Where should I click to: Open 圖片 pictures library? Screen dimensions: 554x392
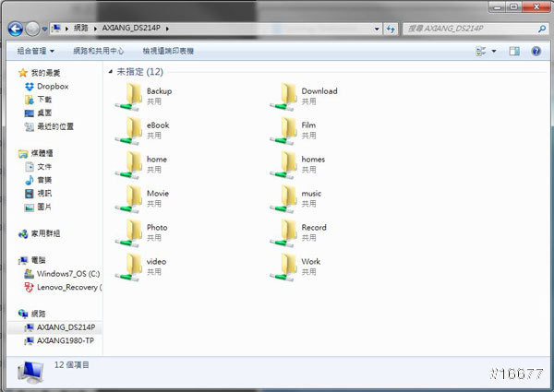[44, 207]
